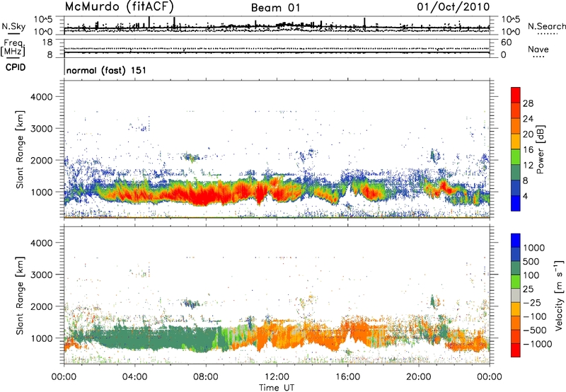This screenshot has width=566, height=392.
Task: Click the N.Search legend label
Action: pos(546,26)
